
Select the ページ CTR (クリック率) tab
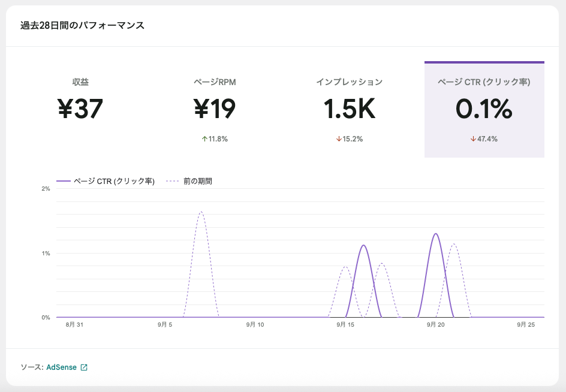(484, 109)
